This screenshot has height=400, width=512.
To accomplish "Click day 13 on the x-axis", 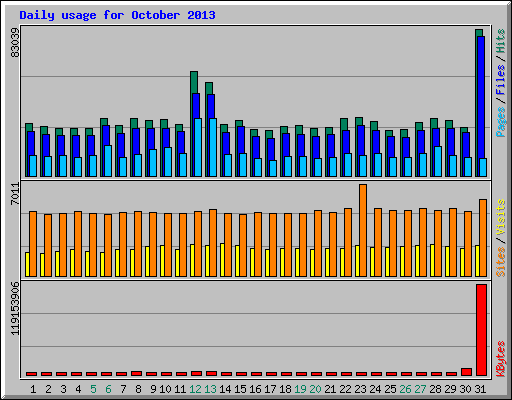I will (210, 389).
